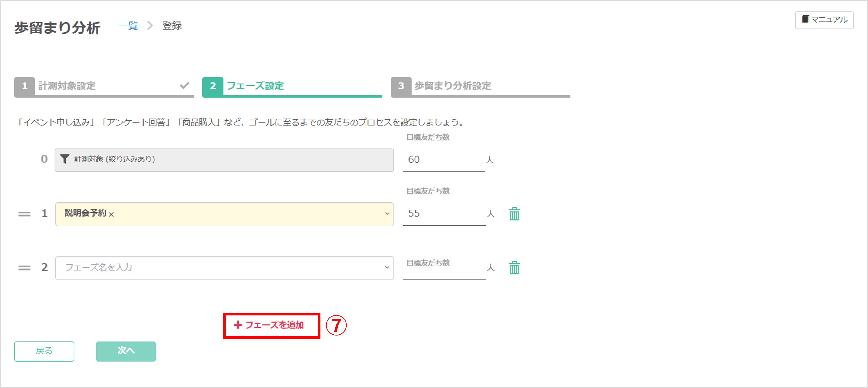Screen dimensions: 868x388
Task: Expand the phase 2 dropdown arrow
Action: point(387,268)
